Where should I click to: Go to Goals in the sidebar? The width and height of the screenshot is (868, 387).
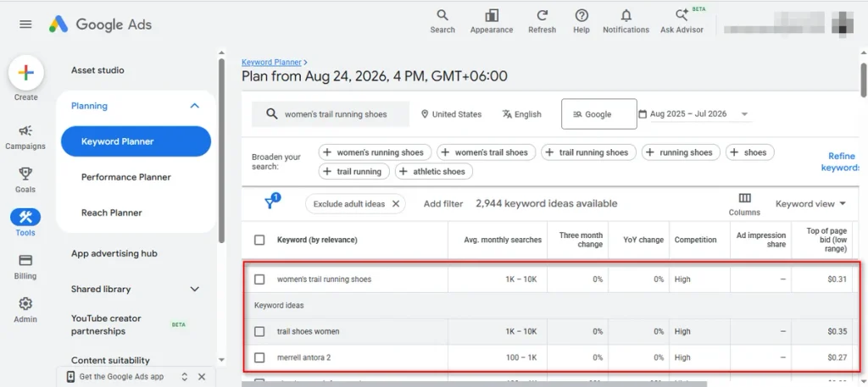point(25,180)
